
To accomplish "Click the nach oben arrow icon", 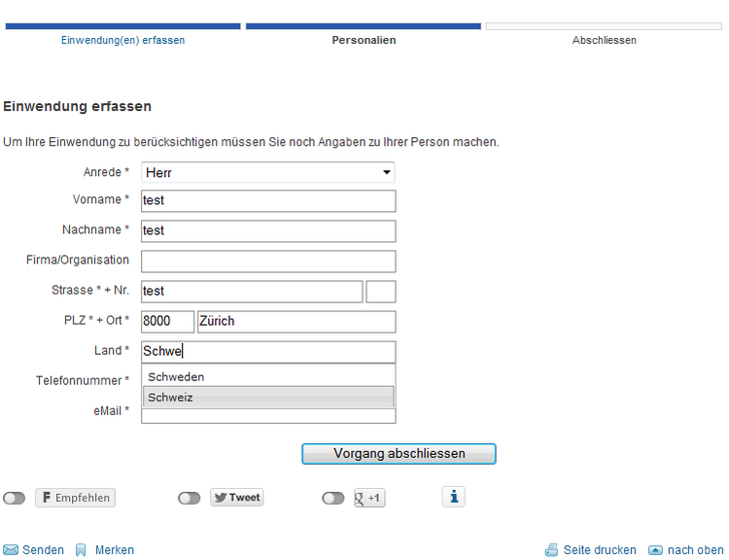I will point(655,550).
